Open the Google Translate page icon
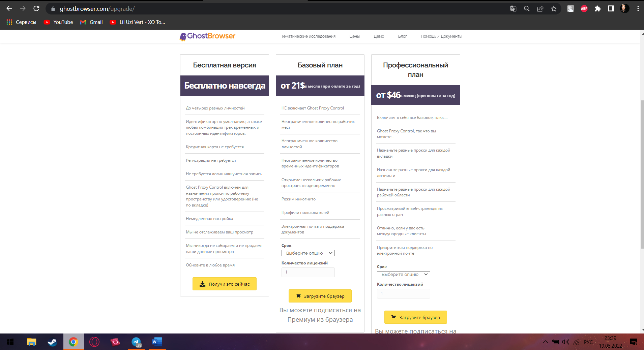Image resolution: width=644 pixels, height=350 pixels. [513, 9]
